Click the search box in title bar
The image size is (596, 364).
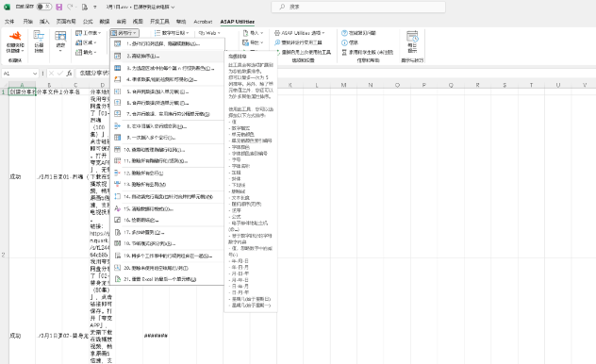pyautogui.click(x=358, y=7)
